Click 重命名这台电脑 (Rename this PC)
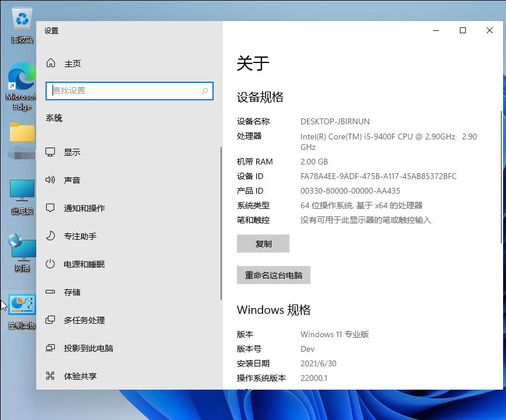This screenshot has height=420, width=506. (273, 275)
